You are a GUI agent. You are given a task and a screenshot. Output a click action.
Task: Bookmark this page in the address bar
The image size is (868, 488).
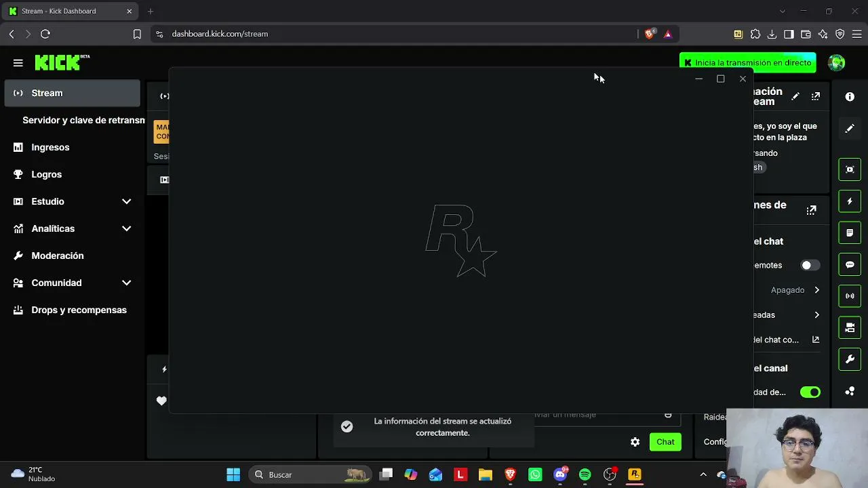click(137, 34)
